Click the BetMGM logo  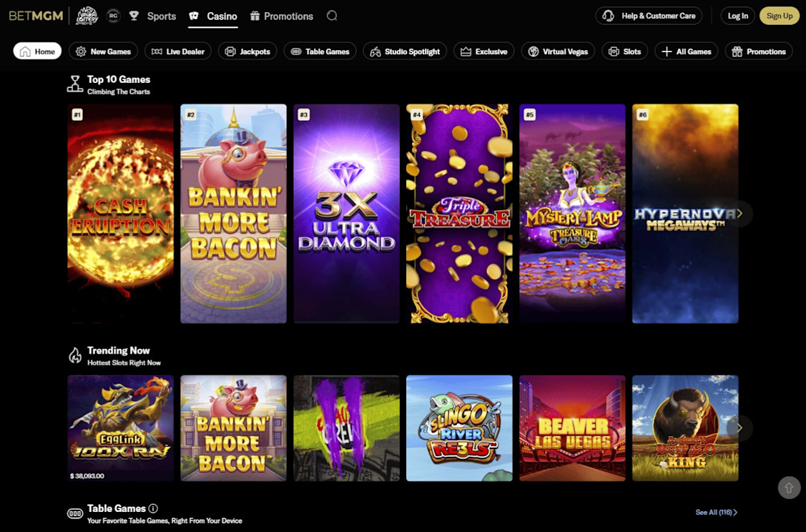pyautogui.click(x=36, y=16)
